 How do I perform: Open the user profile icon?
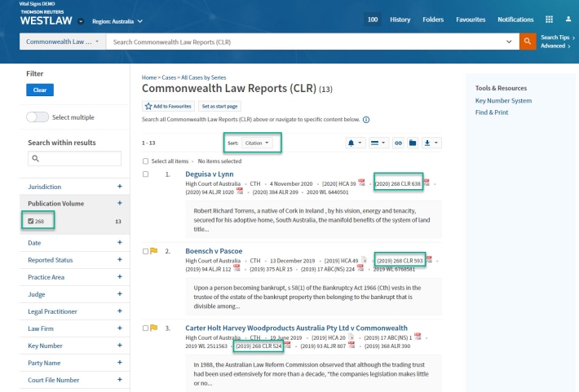tap(568, 19)
